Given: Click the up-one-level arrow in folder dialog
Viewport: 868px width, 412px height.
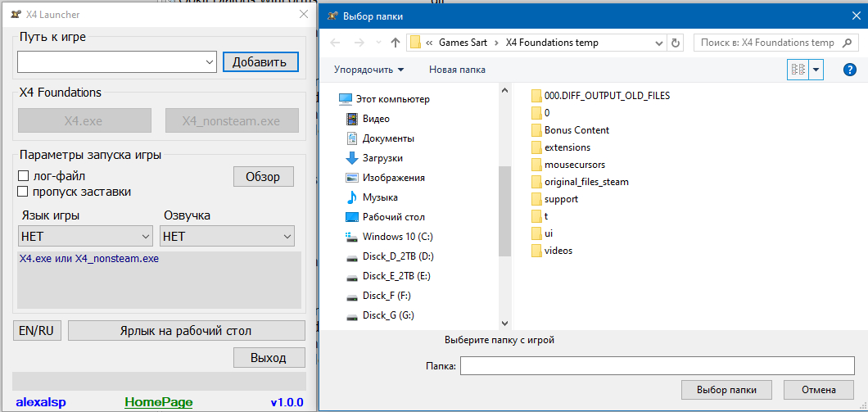Looking at the screenshot, I should (x=396, y=43).
